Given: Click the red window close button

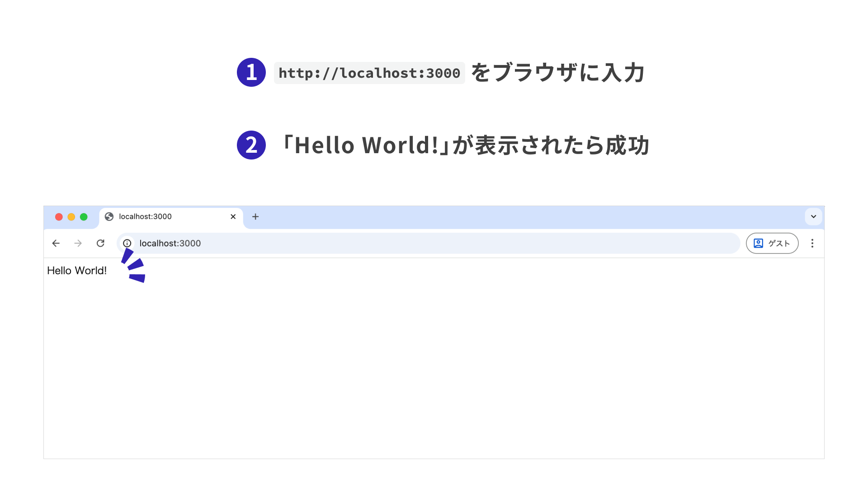Looking at the screenshot, I should (x=59, y=217).
